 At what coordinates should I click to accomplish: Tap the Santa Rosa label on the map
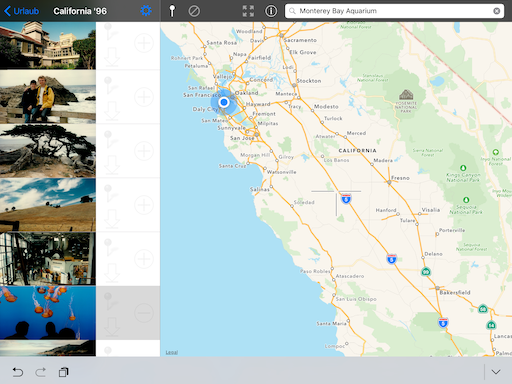(x=222, y=43)
